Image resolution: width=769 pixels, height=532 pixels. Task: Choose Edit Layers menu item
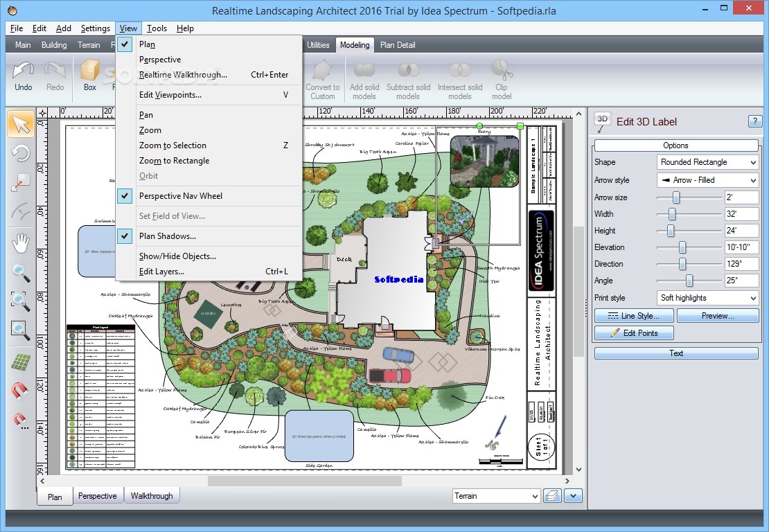[x=209, y=271]
